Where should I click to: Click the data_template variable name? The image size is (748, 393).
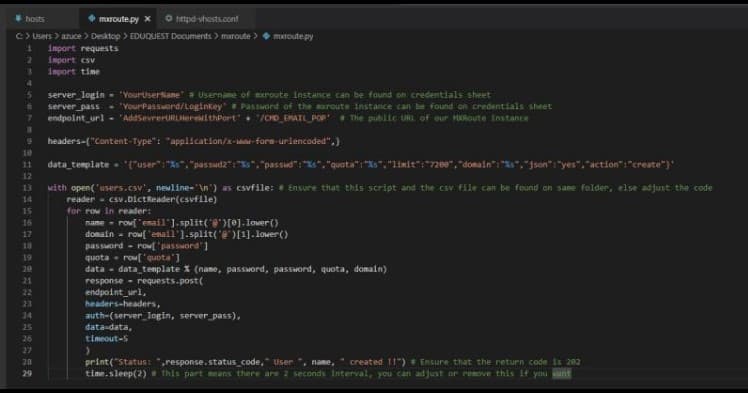pyautogui.click(x=78, y=165)
